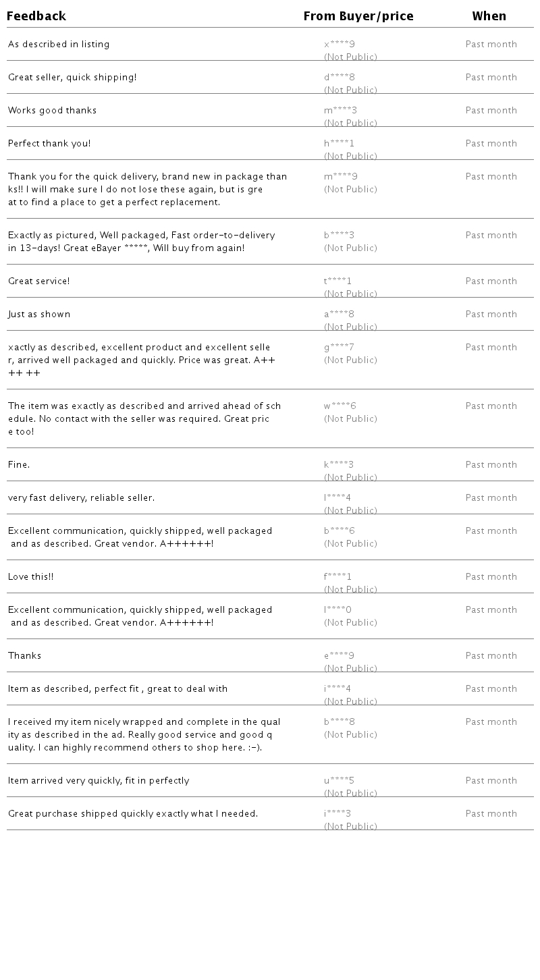This screenshot has width=540, height=980.
Task: Click buyer w****6 username
Action: pos(340,406)
